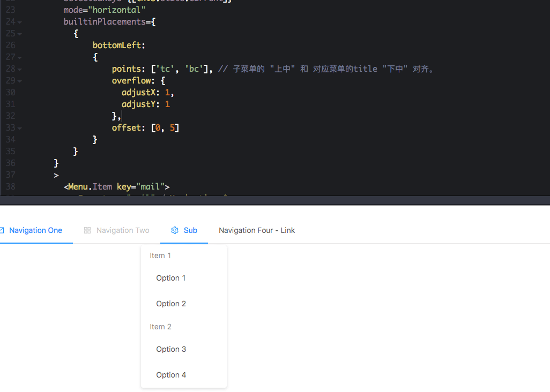
Task: Select Option 1 in the submenu
Action: (x=171, y=278)
